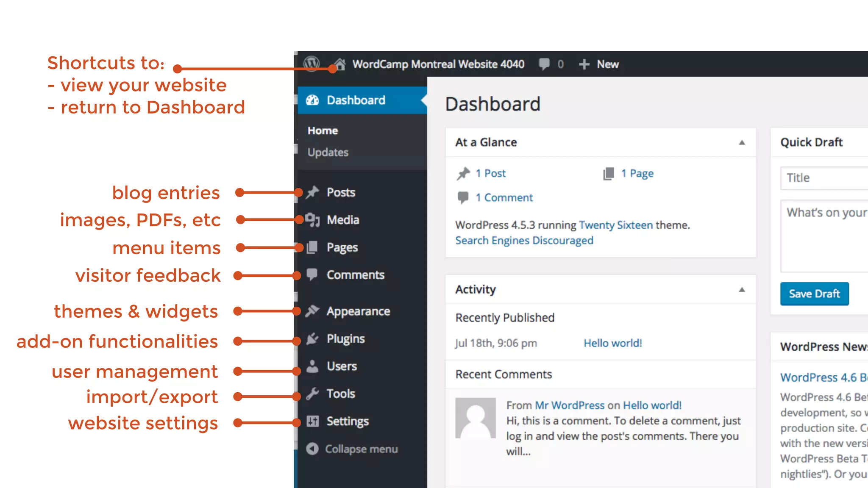Click the pin icon beside 1 Post

pos(463,174)
